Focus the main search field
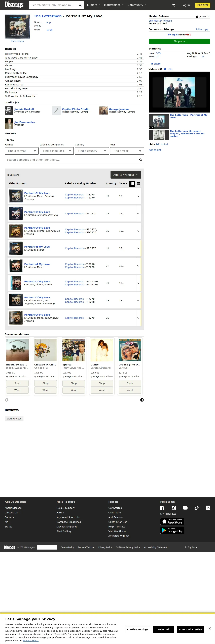Image resolution: width=215 pixels, height=644 pixels. point(53,5)
